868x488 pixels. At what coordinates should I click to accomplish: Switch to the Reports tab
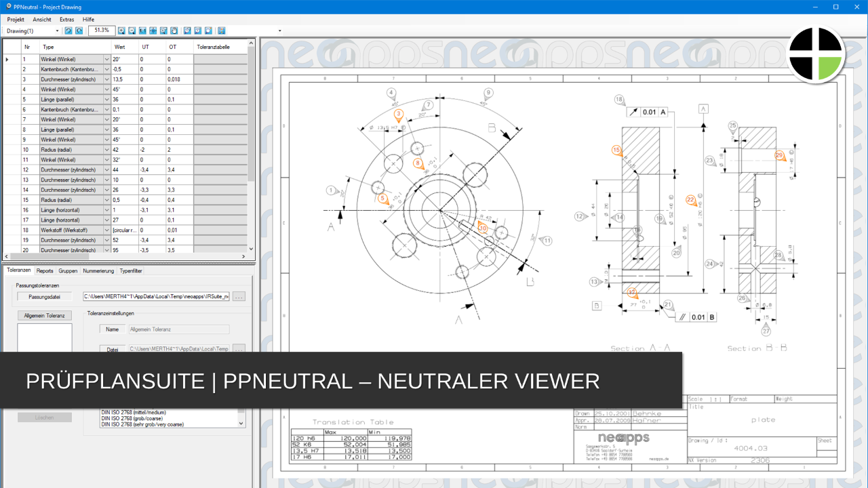click(x=45, y=270)
